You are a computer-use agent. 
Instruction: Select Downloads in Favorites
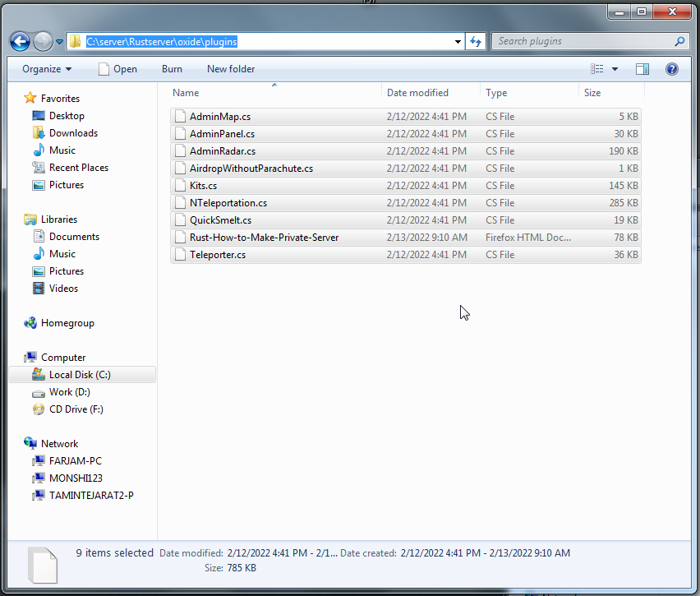[x=73, y=133]
